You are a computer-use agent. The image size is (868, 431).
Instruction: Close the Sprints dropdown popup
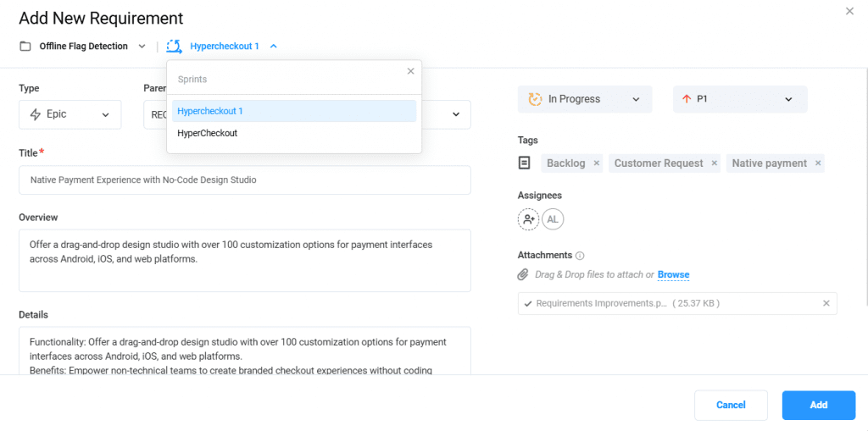(411, 71)
